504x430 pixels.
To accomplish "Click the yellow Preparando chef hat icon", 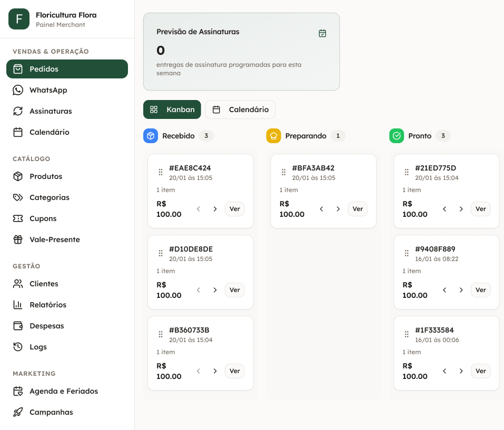I will click(x=273, y=136).
